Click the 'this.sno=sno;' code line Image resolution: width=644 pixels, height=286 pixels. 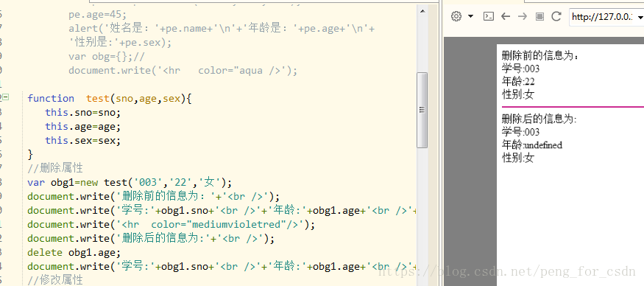83,112
